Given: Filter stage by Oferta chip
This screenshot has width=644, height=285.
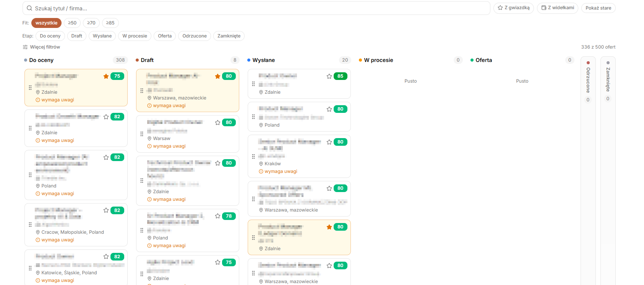Looking at the screenshot, I should click(165, 36).
